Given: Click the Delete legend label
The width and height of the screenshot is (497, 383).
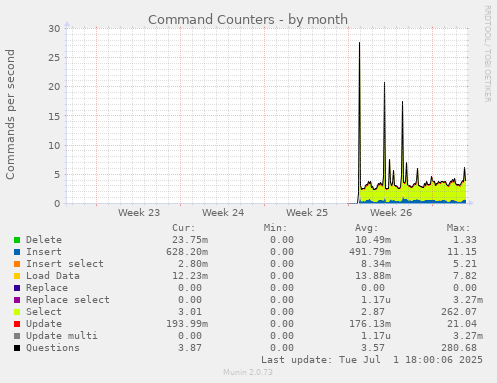Looking at the screenshot, I should point(44,240).
